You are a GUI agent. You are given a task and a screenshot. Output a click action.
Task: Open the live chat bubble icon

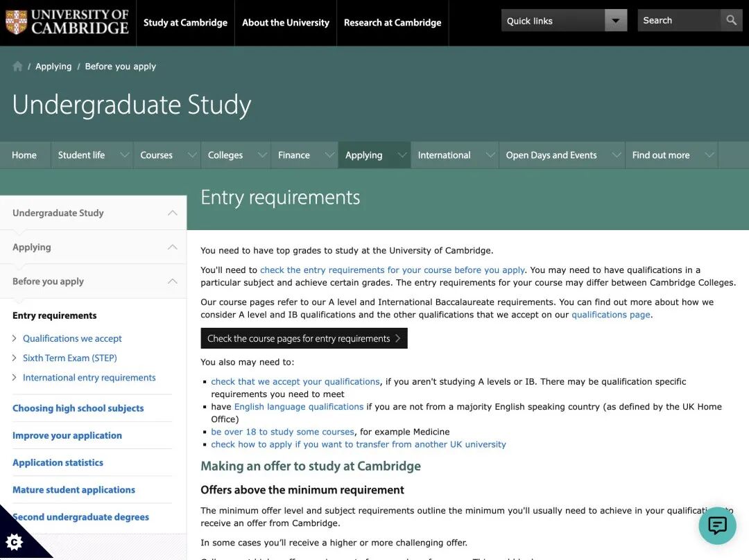pos(717,525)
